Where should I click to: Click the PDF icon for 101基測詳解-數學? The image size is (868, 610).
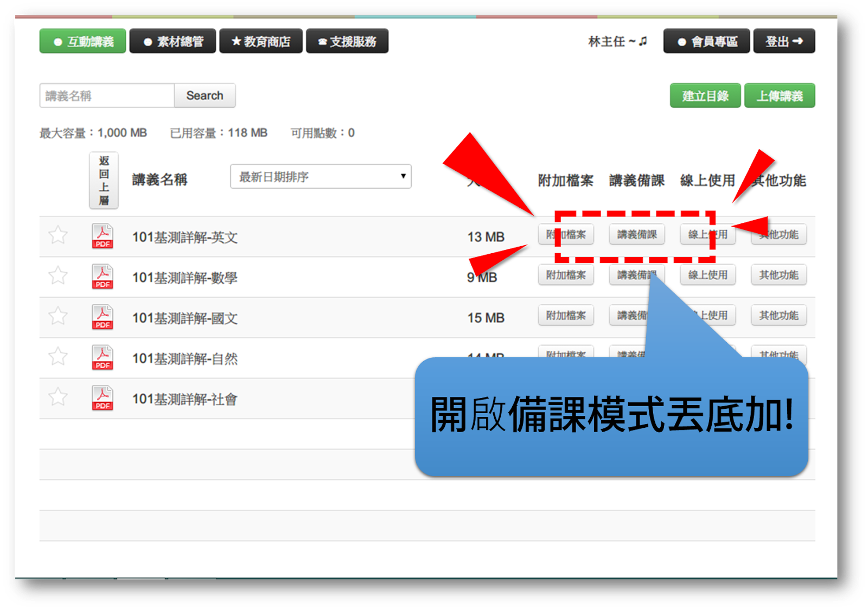(103, 277)
